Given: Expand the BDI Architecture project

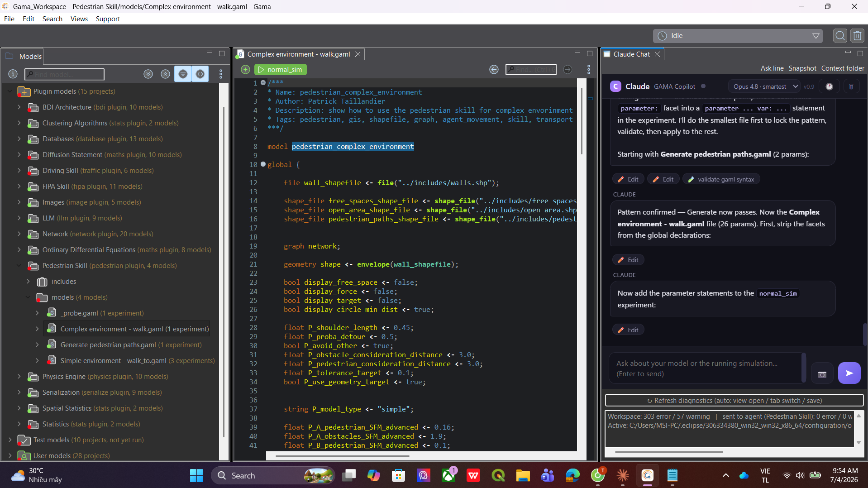Looking at the screenshot, I should tap(19, 107).
